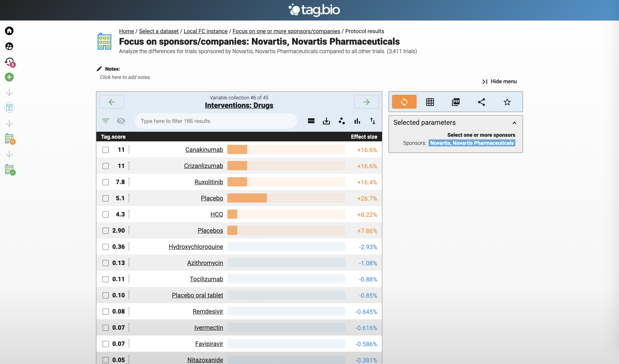Switch to bar chart view icon
Image resolution: width=619 pixels, height=364 pixels.
357,121
